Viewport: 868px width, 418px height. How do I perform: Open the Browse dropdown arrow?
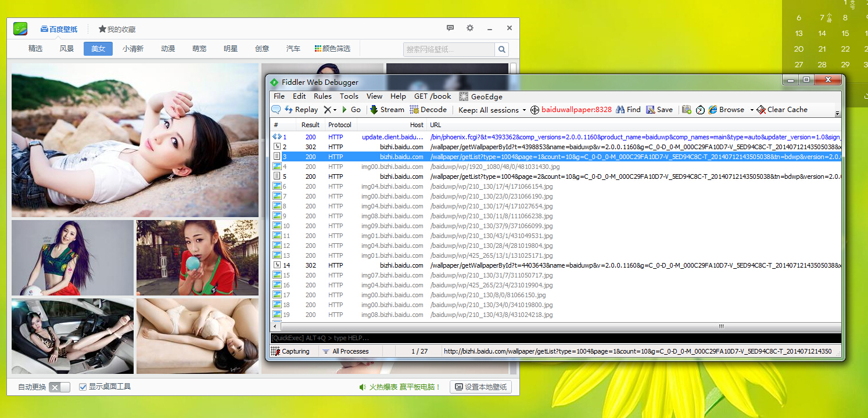[x=751, y=110]
